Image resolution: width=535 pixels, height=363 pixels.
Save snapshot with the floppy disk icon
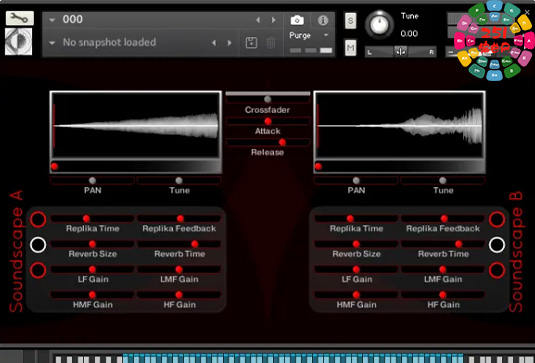[x=251, y=43]
